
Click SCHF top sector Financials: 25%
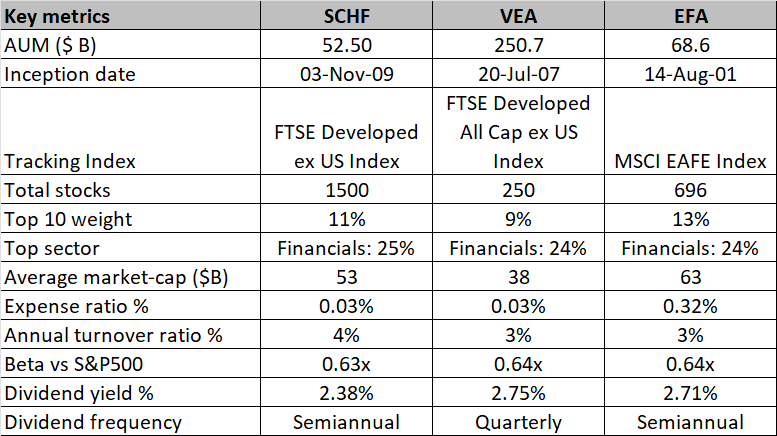click(343, 248)
